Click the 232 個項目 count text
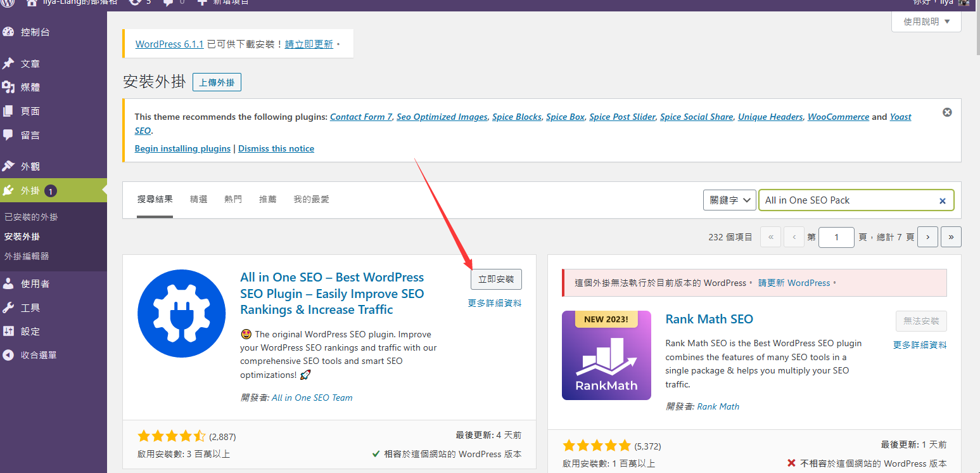The height and width of the screenshot is (473, 980). pyautogui.click(x=730, y=237)
